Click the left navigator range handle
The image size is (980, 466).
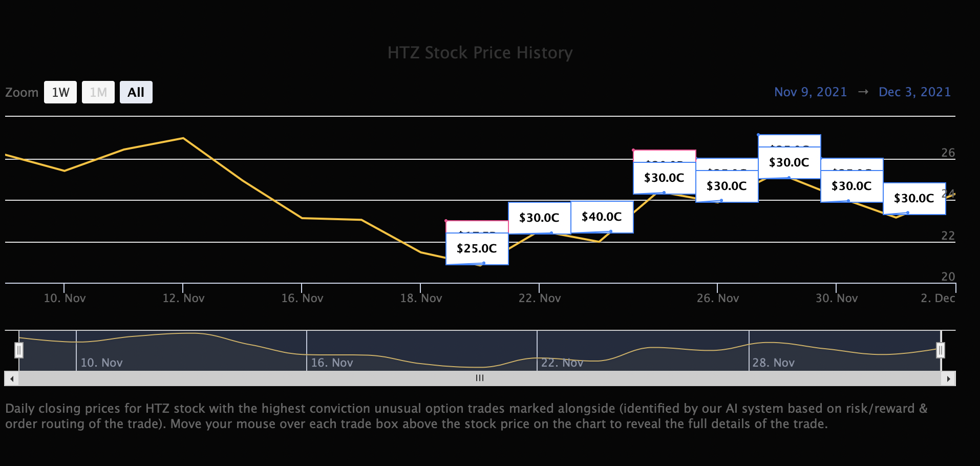point(19,350)
